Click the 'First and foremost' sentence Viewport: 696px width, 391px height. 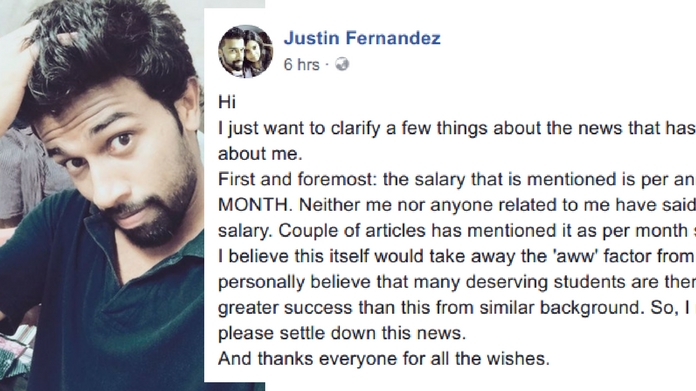(x=457, y=179)
